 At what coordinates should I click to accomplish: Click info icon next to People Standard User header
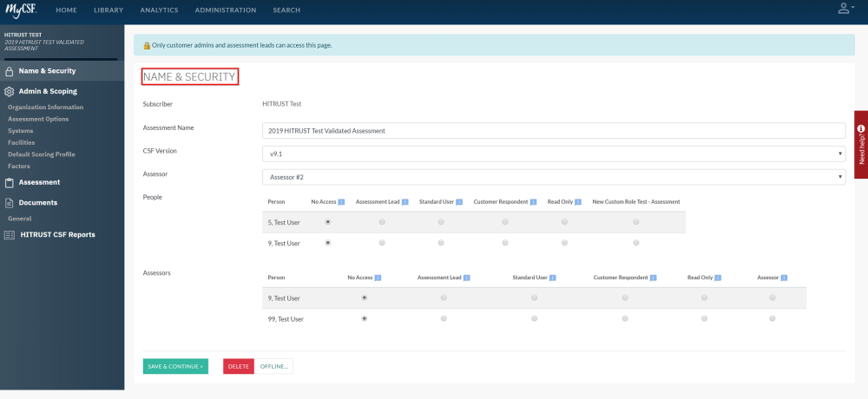click(x=459, y=202)
